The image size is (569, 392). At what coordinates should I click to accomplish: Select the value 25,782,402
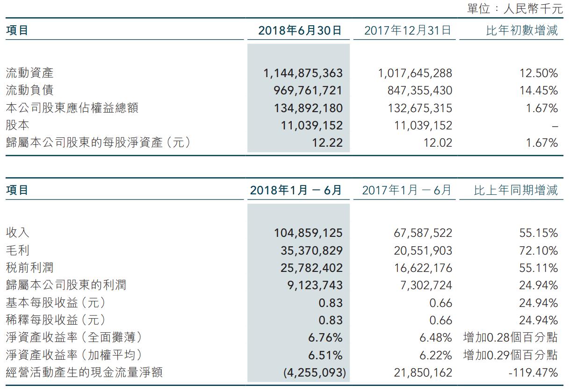tap(312, 268)
